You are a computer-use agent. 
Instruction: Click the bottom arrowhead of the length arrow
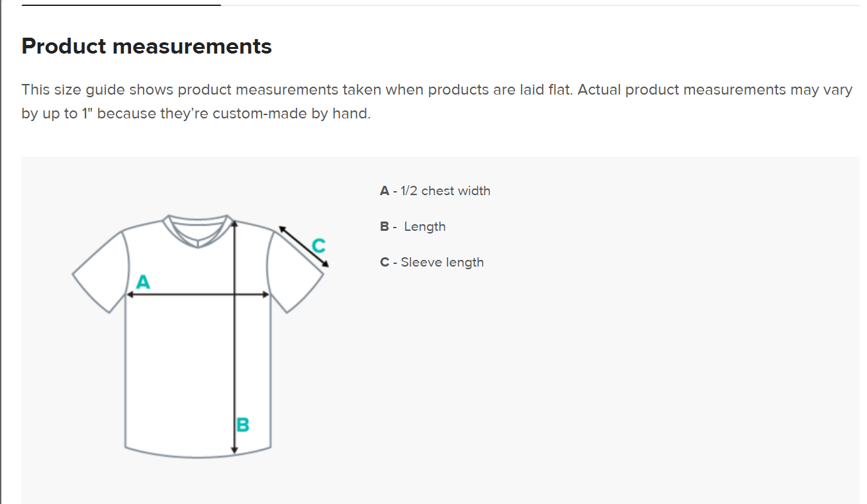(235, 450)
